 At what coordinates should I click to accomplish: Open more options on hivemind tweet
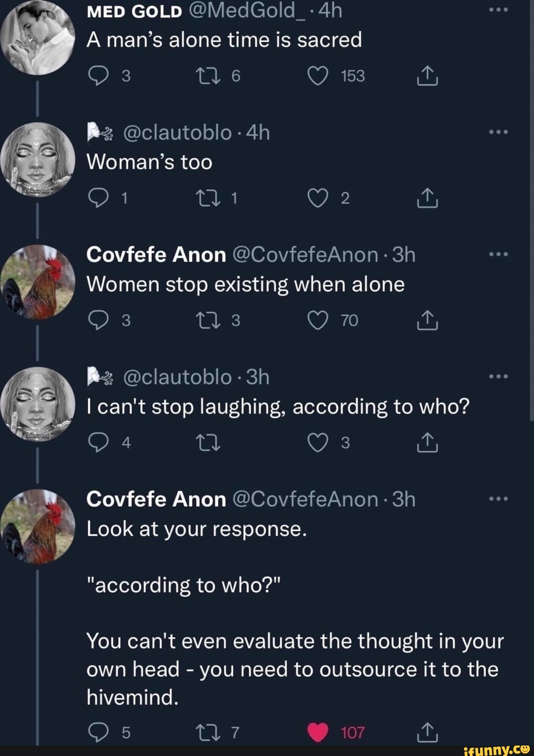[x=498, y=499]
